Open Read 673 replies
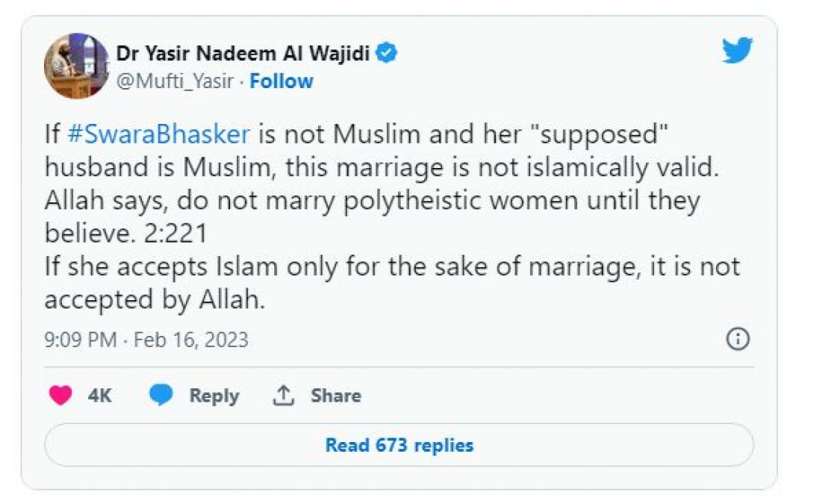 coord(399,445)
